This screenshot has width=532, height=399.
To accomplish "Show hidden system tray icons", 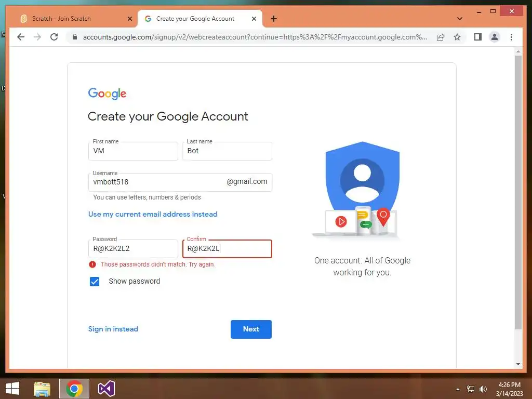I will point(458,389).
